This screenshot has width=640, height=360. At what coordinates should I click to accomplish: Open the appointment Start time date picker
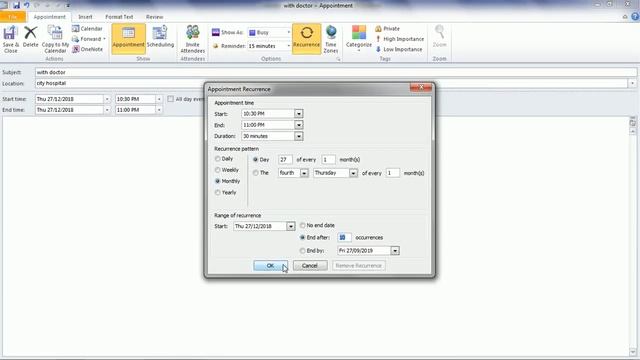point(107,99)
